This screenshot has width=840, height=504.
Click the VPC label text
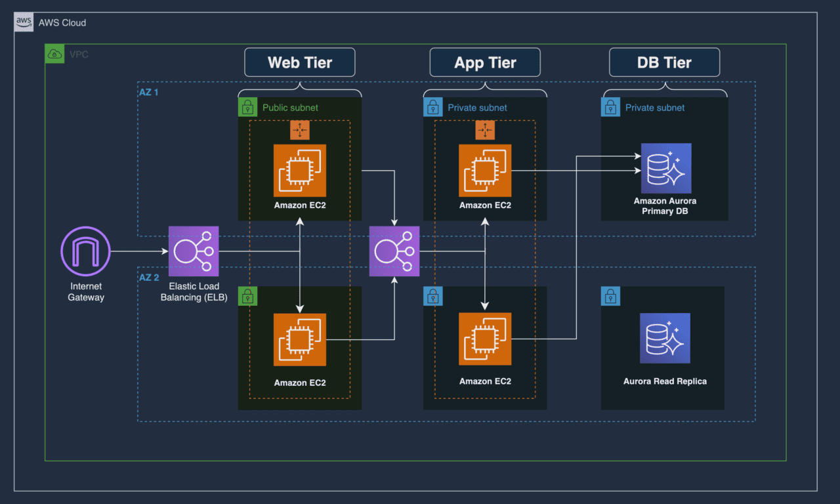click(79, 54)
